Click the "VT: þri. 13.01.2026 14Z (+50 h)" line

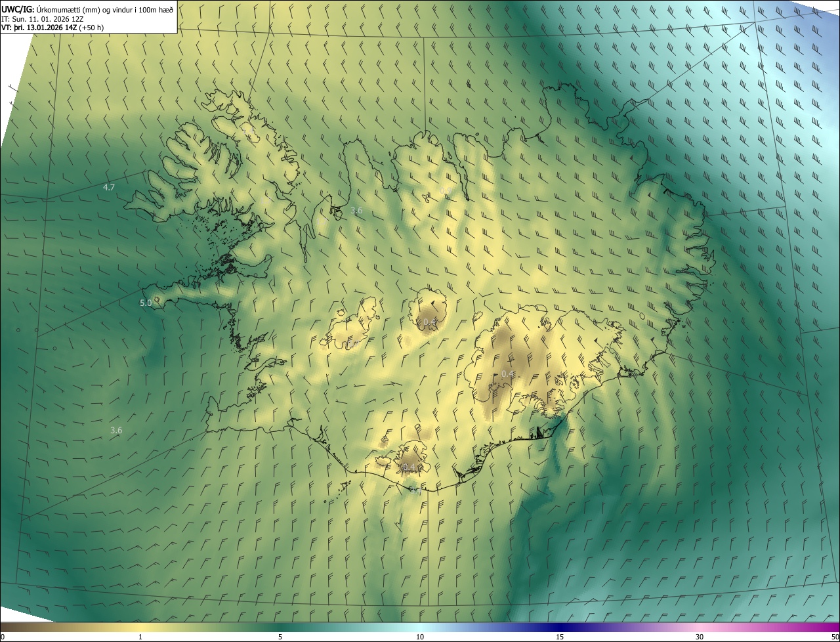[52, 28]
